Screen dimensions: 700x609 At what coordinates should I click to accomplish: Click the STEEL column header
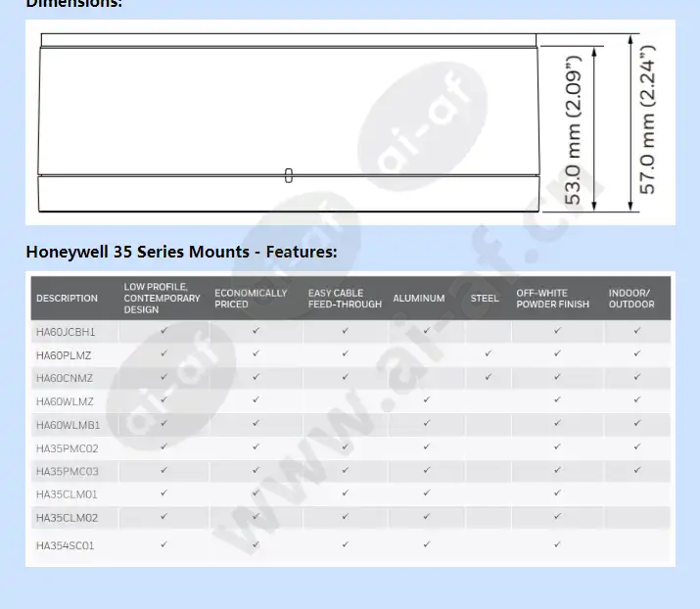pos(485,299)
